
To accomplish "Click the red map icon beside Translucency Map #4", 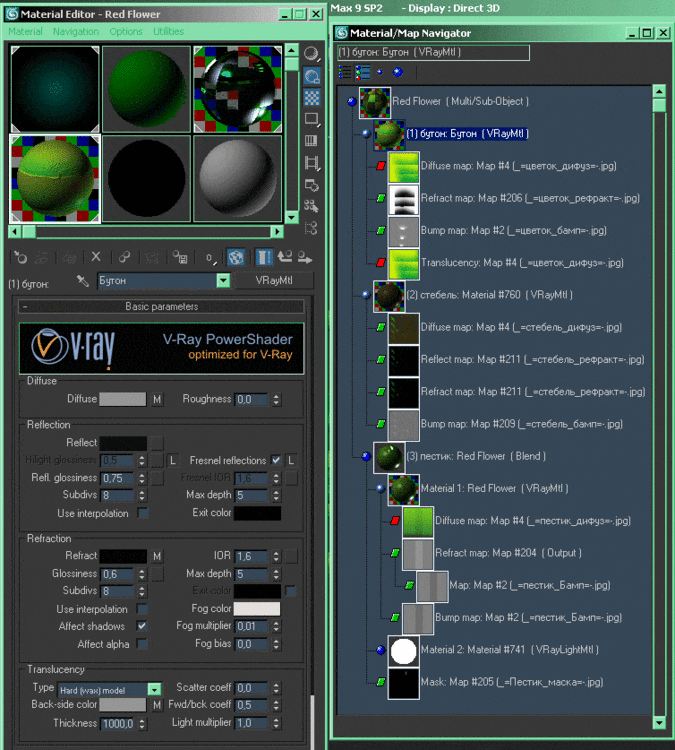I will pyautogui.click(x=381, y=263).
